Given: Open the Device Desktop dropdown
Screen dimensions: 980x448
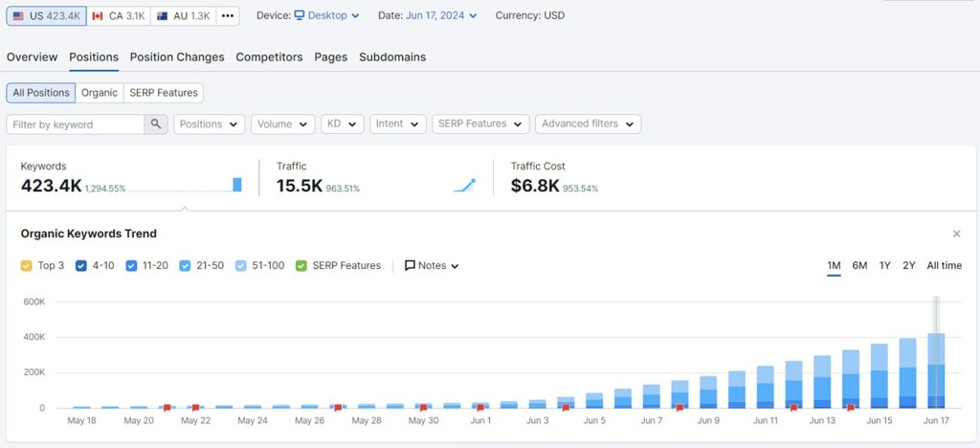Looking at the screenshot, I should coord(326,16).
